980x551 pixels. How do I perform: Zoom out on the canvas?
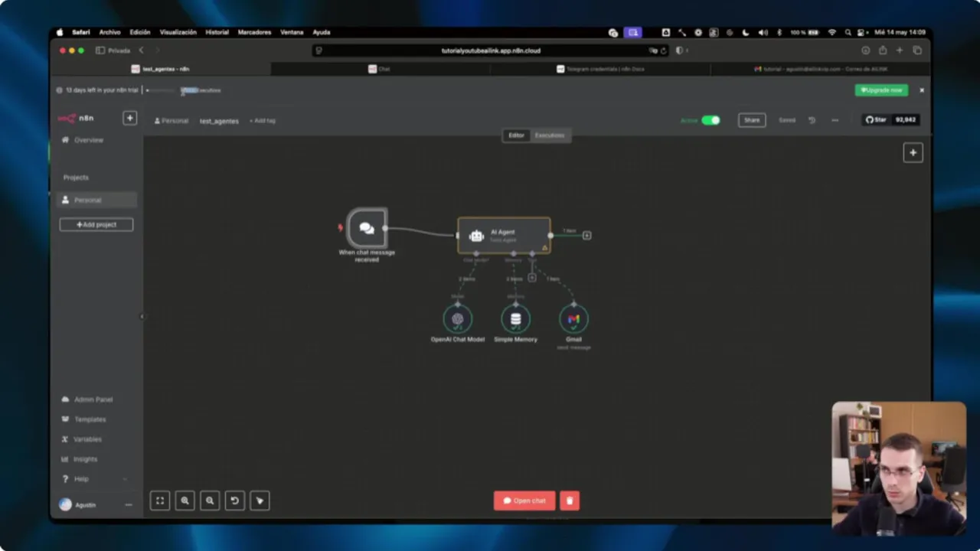click(x=210, y=500)
